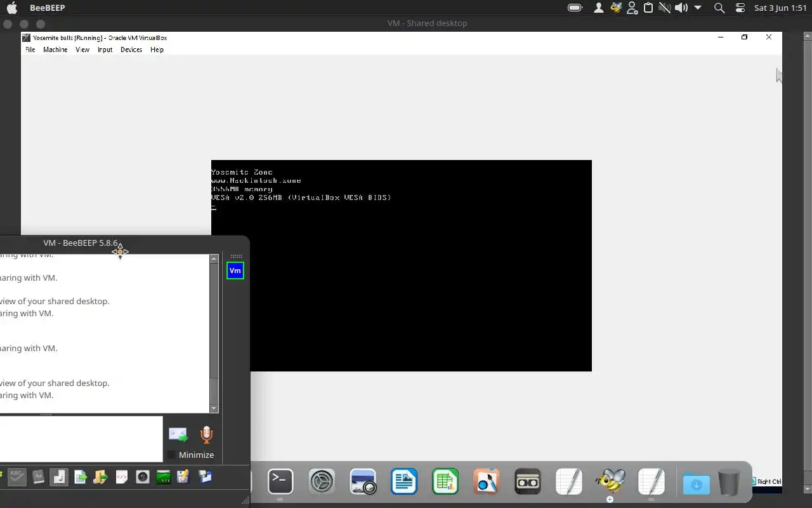Select the Vm user avatar in BeeBEEP
Viewport: 812px width, 508px height.
pyautogui.click(x=235, y=271)
